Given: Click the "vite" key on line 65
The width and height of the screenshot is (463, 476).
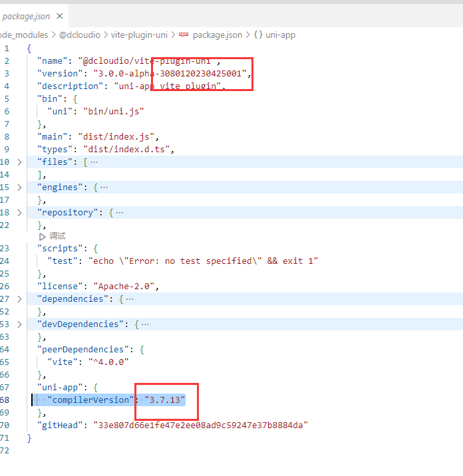Looking at the screenshot, I should tap(63, 362).
